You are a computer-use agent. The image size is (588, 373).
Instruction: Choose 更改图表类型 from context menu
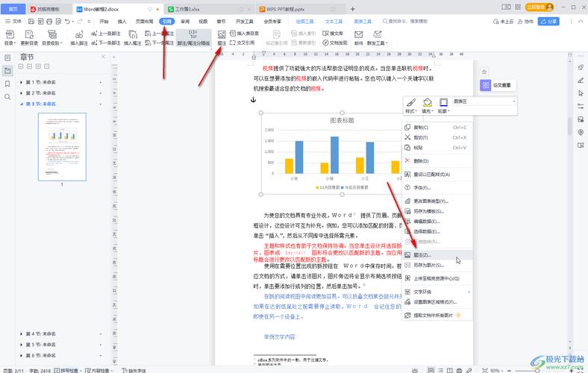pos(437,201)
